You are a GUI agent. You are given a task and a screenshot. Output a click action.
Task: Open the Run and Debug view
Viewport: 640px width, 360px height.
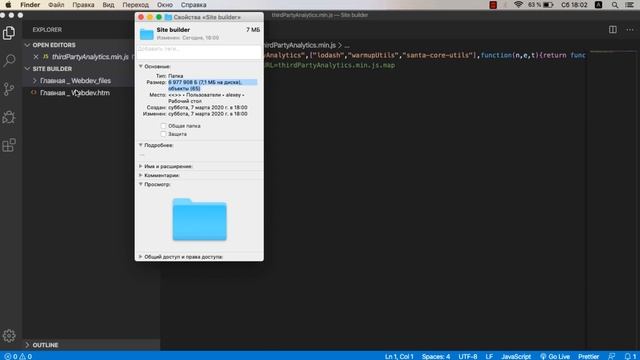point(9,117)
